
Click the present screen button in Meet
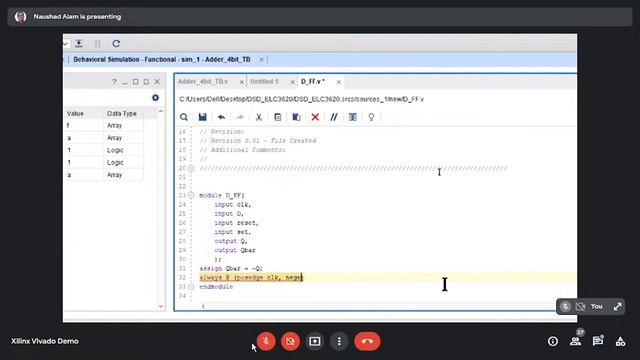tap(315, 341)
